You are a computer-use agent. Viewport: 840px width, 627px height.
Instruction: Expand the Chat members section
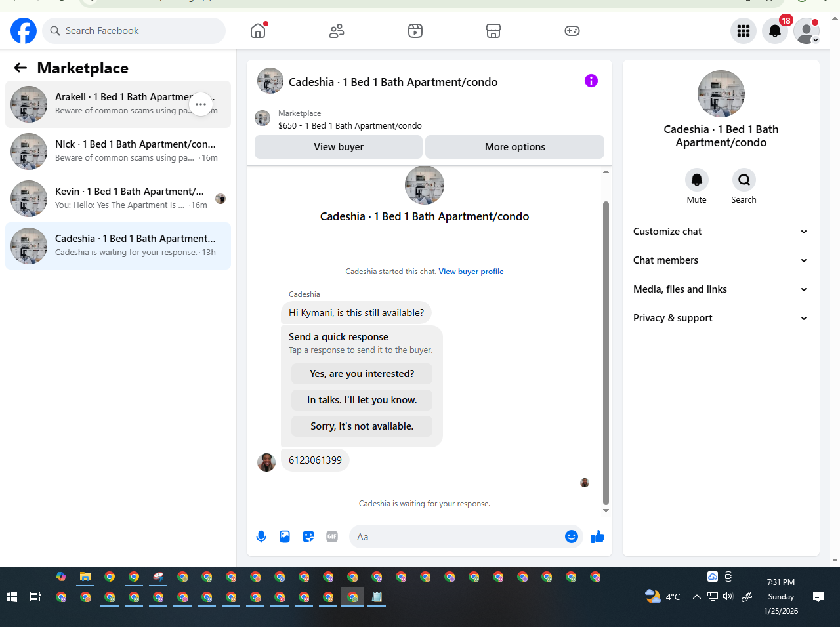pyautogui.click(x=721, y=260)
